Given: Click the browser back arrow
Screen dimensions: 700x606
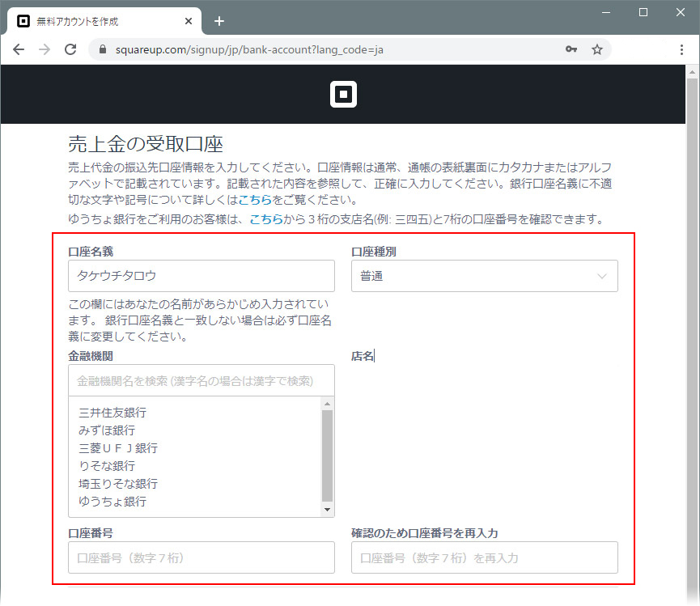Looking at the screenshot, I should tap(19, 49).
